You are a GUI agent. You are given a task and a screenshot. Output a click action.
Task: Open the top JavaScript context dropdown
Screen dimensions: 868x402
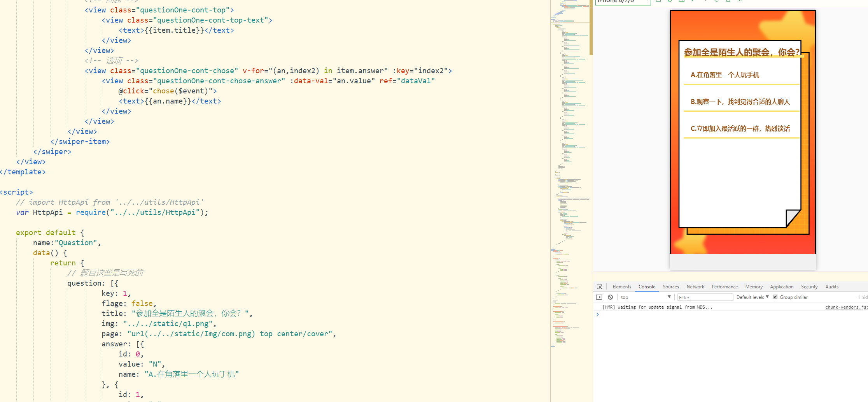646,297
